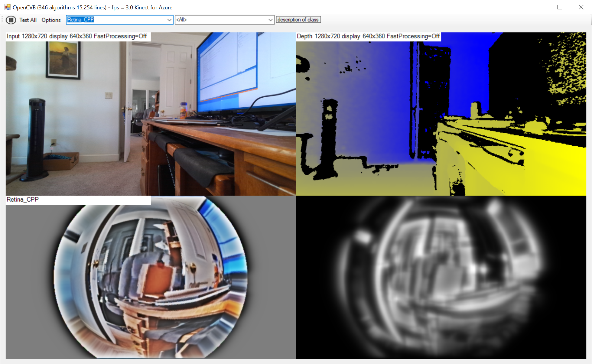592x364 pixels.
Task: Click the grayscale retina output image
Action: [x=441, y=278]
